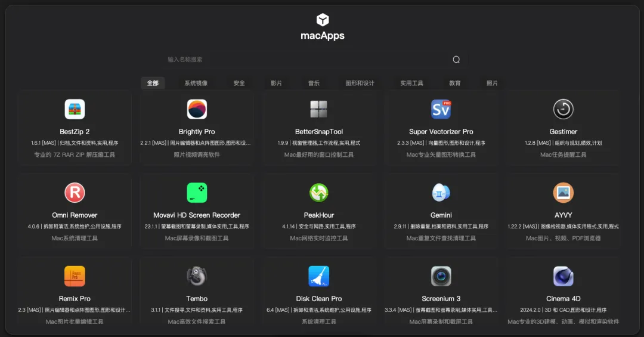Click description Mac屏幕录像和截图工具
The width and height of the screenshot is (644, 337).
[197, 238]
